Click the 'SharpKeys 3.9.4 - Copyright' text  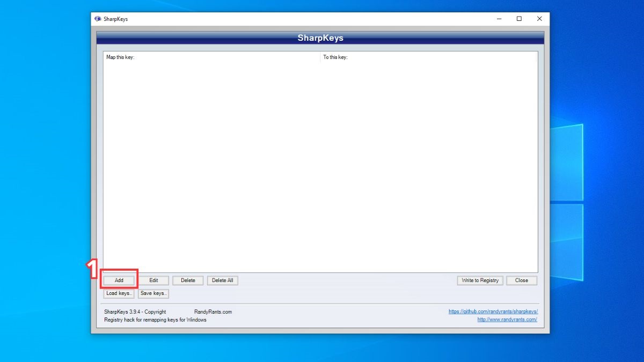(x=135, y=312)
